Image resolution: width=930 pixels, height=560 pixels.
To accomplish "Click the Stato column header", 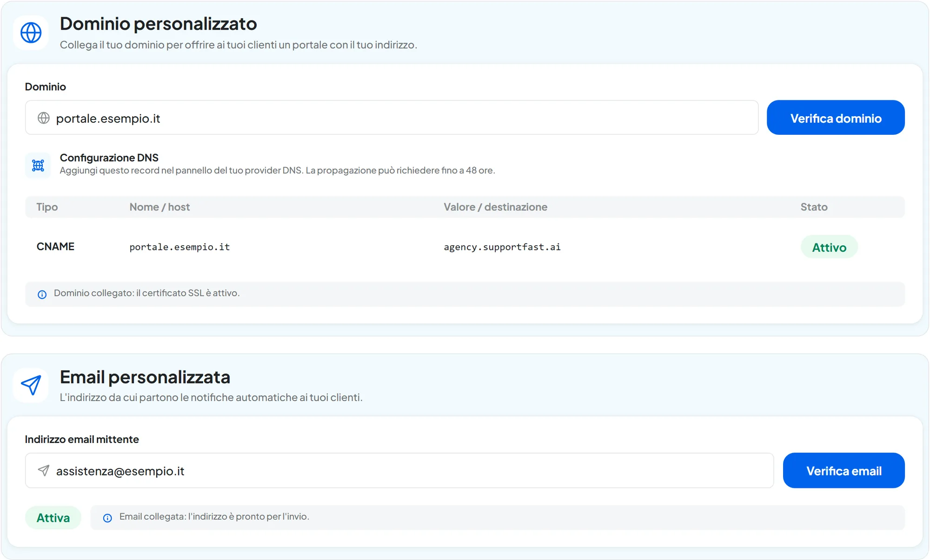I will [814, 207].
